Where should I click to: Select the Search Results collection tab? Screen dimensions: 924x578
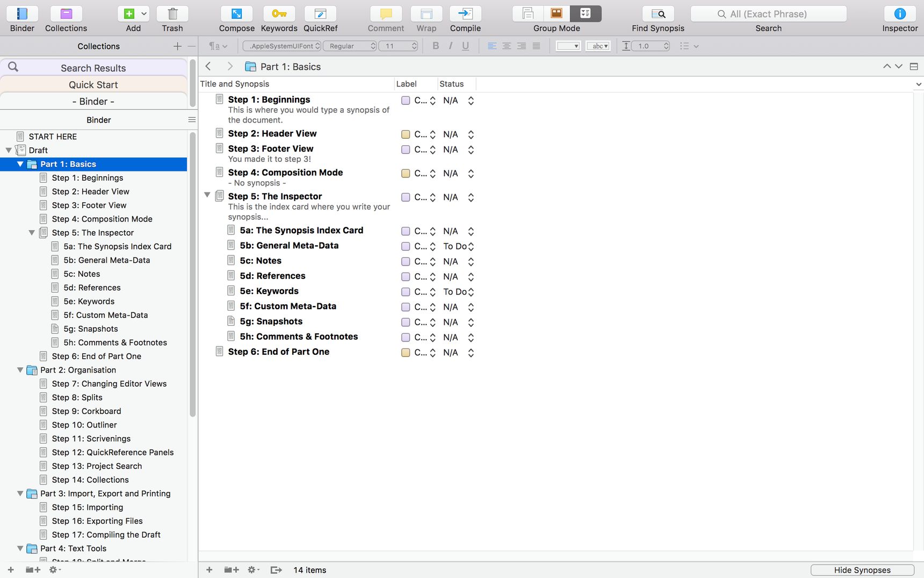click(x=93, y=68)
